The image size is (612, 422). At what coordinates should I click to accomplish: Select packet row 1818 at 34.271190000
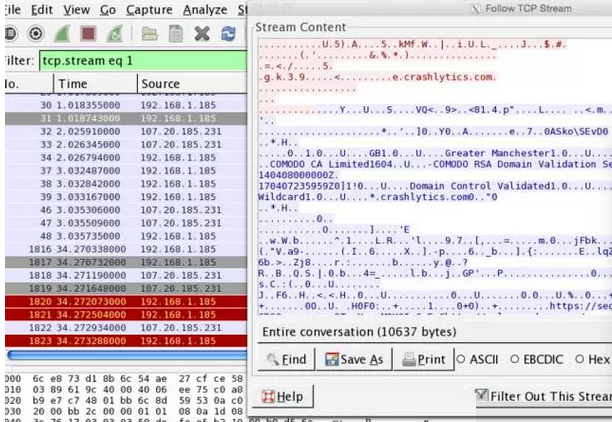pyautogui.click(x=126, y=275)
